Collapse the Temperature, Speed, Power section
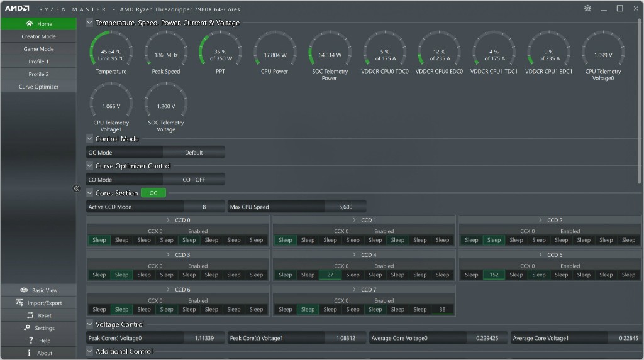 [90, 23]
